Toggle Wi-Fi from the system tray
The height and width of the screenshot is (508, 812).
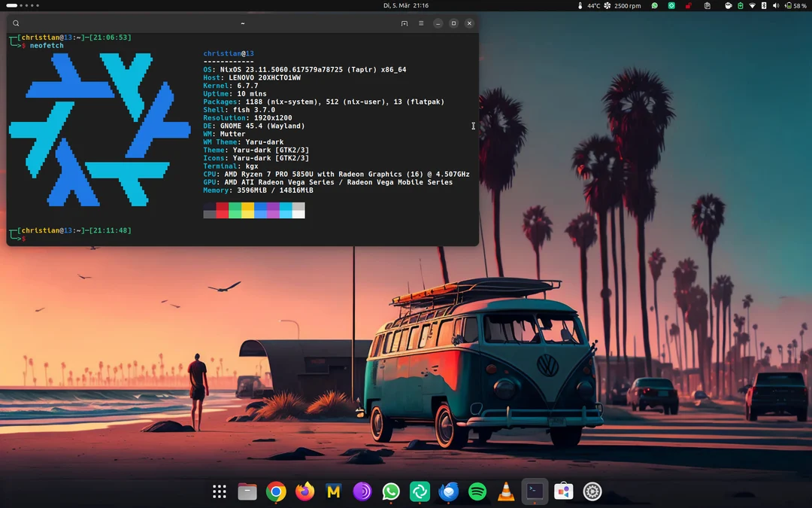coord(752,6)
